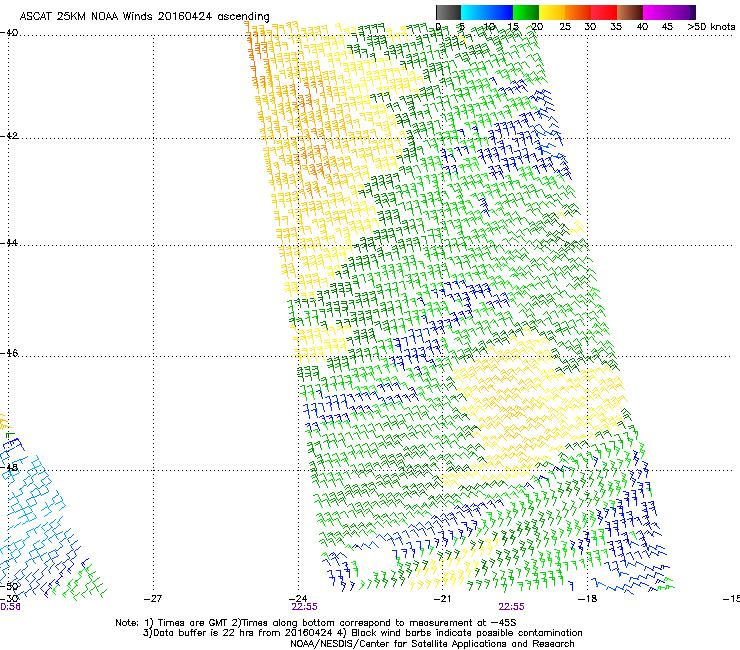
Task: Click the 'Data buffer is 22 hrs' note line
Action: tap(362, 633)
